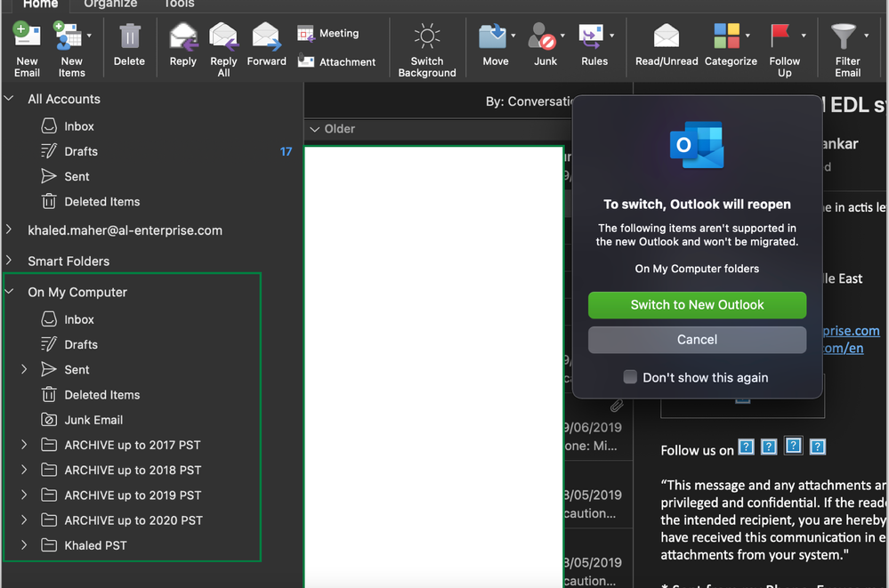The width and height of the screenshot is (889, 588).
Task: Delete the selected message with trash icon
Action: tap(129, 36)
